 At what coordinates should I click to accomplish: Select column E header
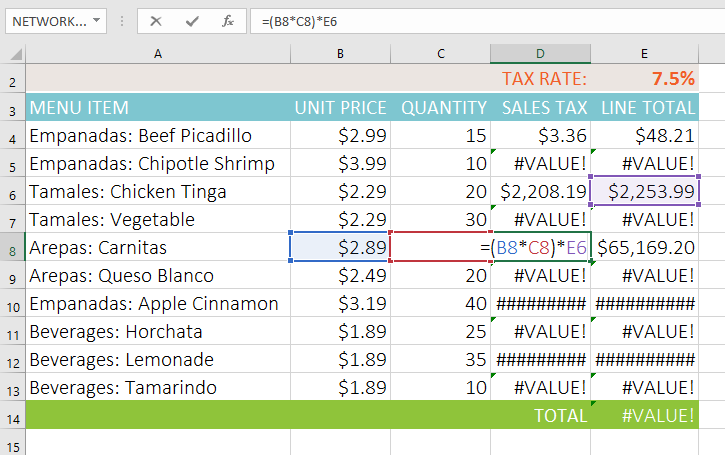[645, 53]
